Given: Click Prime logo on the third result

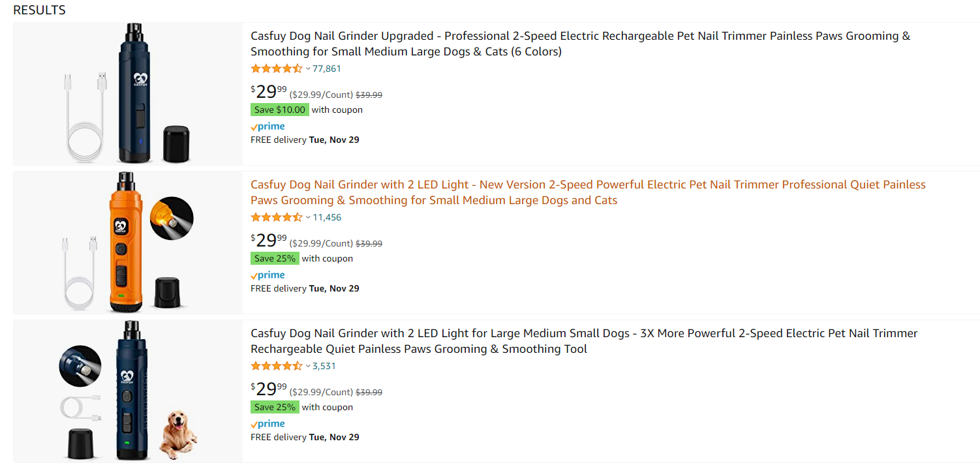Looking at the screenshot, I should [268, 424].
